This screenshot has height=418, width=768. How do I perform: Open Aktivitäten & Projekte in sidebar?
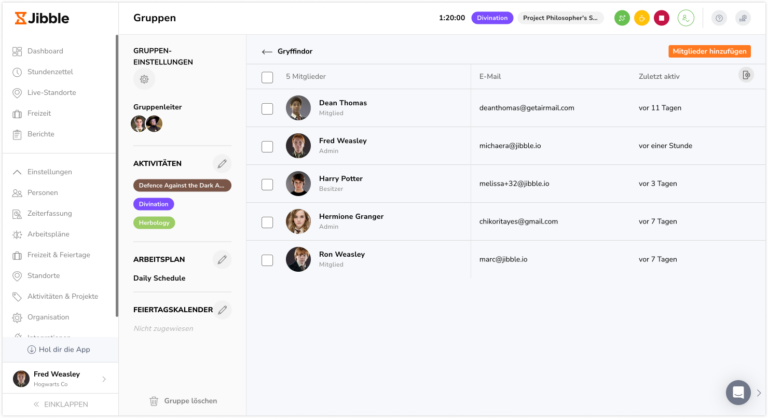tap(62, 296)
